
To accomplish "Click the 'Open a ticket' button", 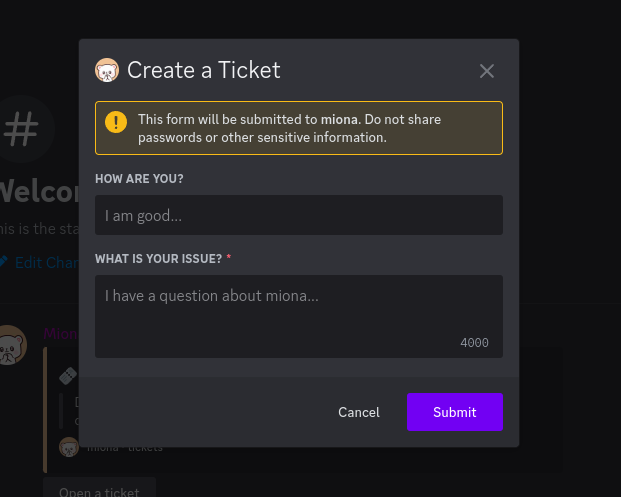I will 99,489.
